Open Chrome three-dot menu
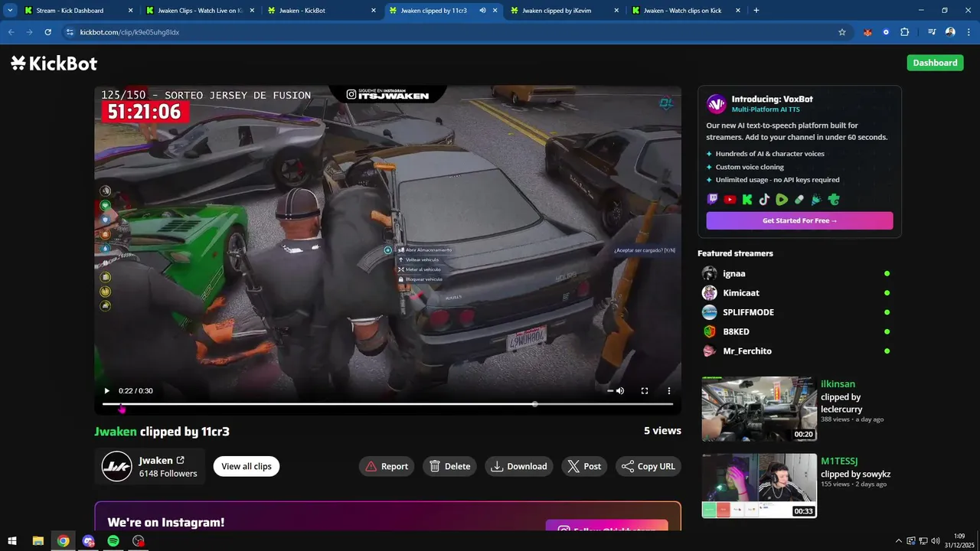The width and height of the screenshot is (980, 551). coord(969,32)
